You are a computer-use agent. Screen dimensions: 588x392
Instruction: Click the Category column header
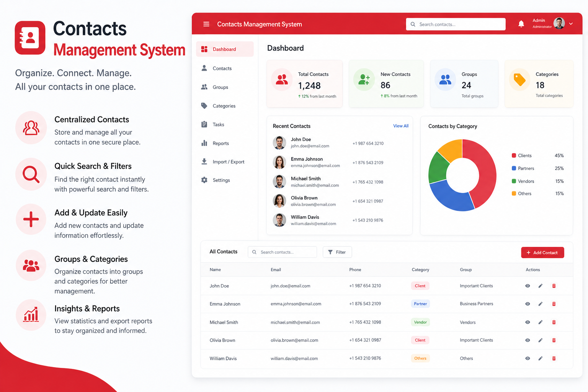[x=420, y=270]
